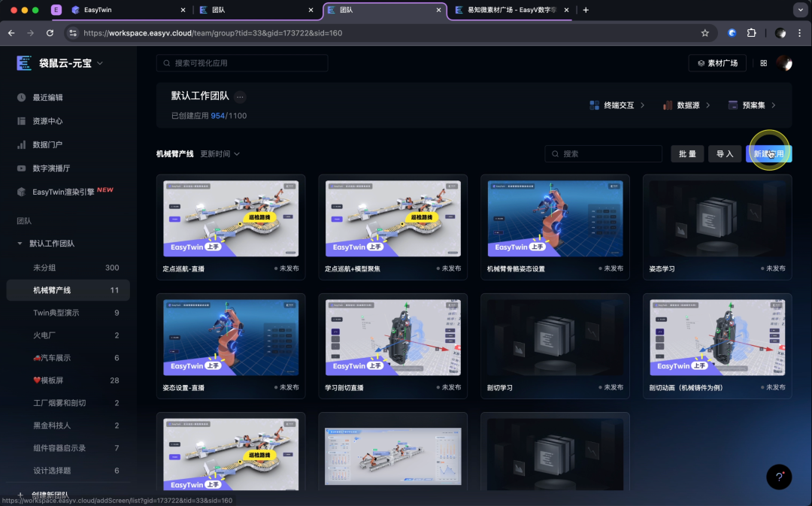The image size is (812, 506).
Task: Click the browser profile avatar icon
Action: tap(780, 33)
